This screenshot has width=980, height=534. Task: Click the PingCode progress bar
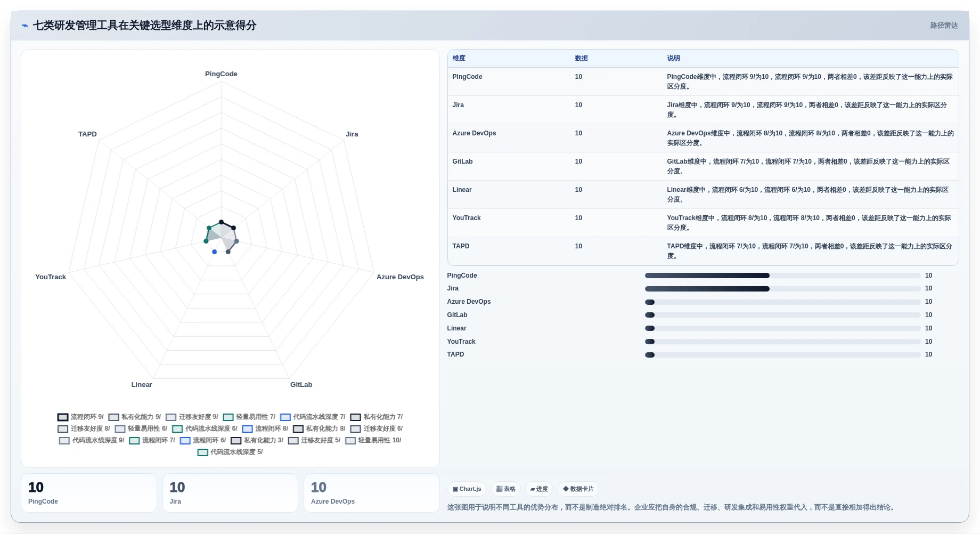782,276
